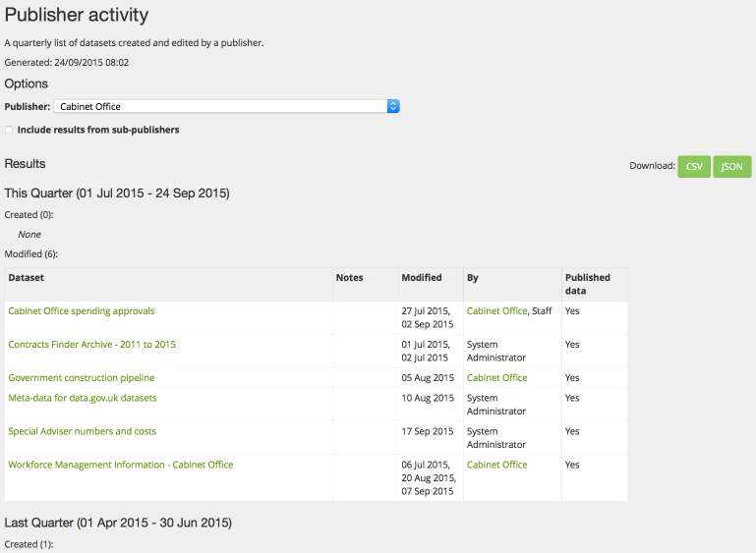Enable Include results from sub-publishers checkbox
This screenshot has height=553, width=756.
pos(9,130)
